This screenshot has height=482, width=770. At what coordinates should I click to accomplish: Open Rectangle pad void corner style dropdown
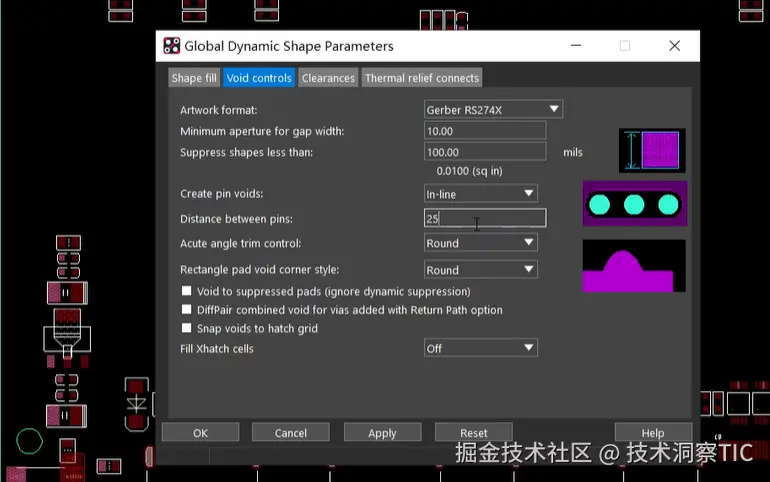pos(480,269)
